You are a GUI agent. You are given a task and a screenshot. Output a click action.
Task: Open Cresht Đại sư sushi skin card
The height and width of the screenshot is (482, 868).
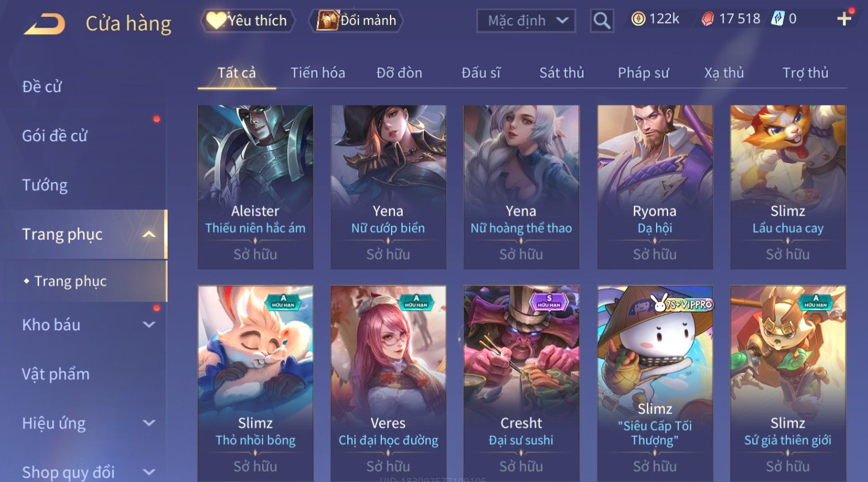coord(521,383)
